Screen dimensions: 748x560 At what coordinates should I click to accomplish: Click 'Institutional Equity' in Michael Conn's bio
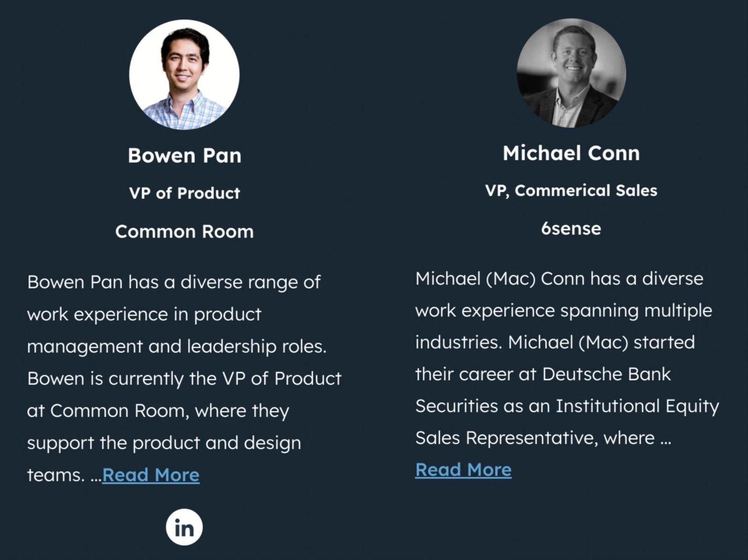[637, 406]
